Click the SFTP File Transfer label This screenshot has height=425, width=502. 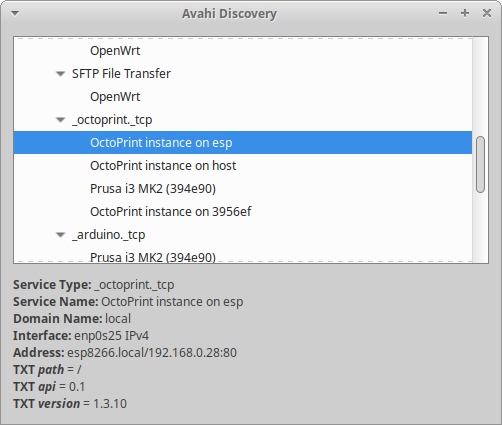tap(121, 74)
